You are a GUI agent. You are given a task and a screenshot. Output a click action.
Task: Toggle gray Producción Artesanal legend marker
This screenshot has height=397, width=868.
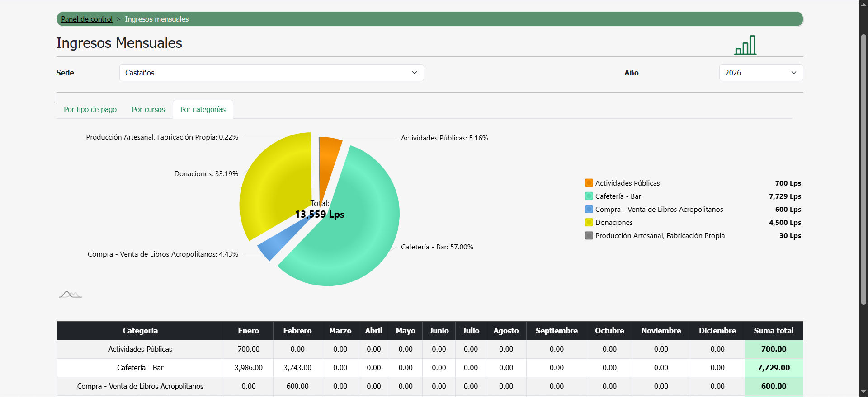click(589, 235)
